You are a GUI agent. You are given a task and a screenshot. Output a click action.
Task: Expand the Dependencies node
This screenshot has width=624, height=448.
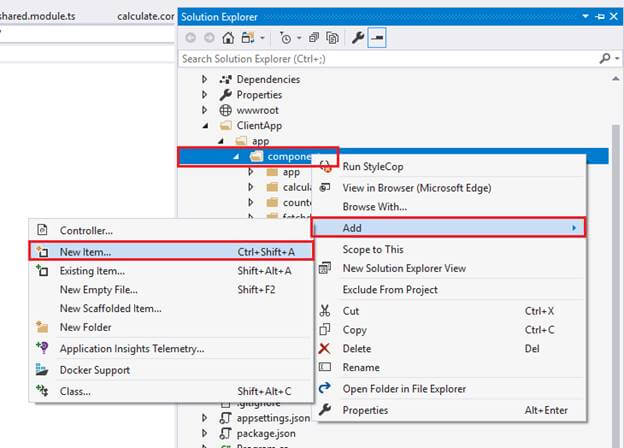pos(204,79)
